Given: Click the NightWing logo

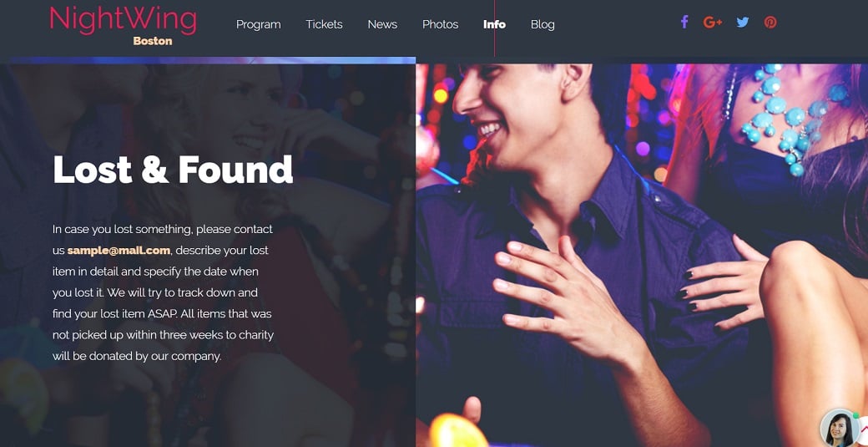Looking at the screenshot, I should point(123,20).
